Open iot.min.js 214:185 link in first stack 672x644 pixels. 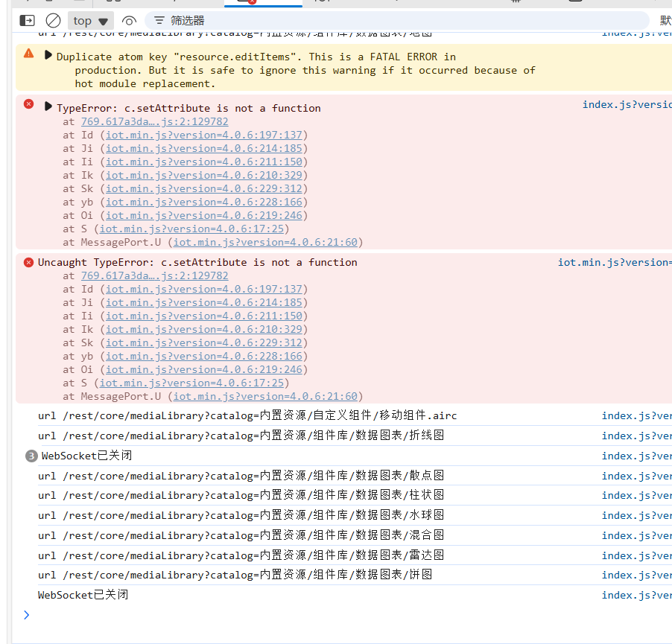coord(204,149)
